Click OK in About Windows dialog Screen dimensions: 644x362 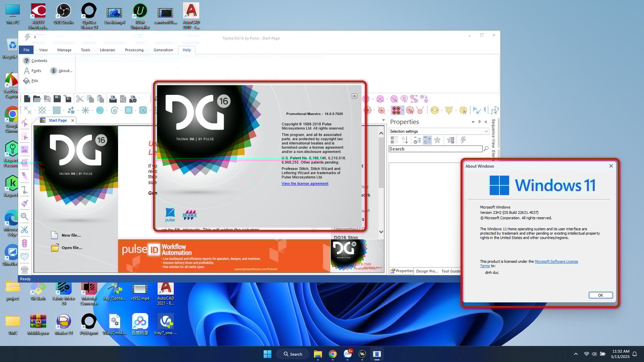point(601,295)
